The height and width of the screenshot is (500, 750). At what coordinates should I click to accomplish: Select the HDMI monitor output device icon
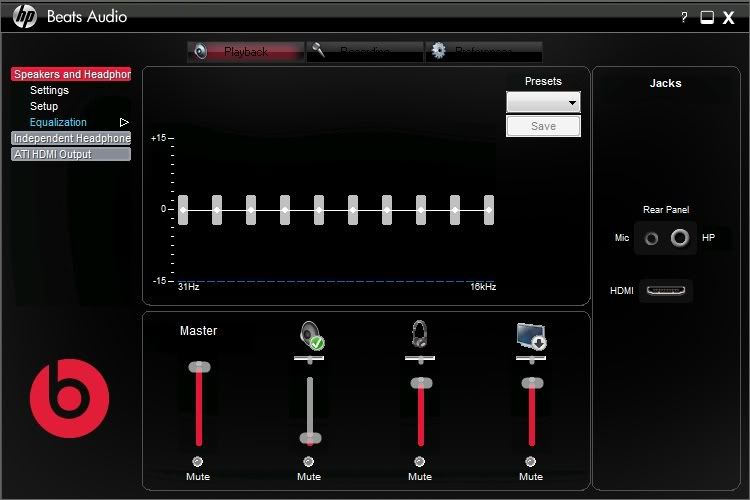(531, 336)
